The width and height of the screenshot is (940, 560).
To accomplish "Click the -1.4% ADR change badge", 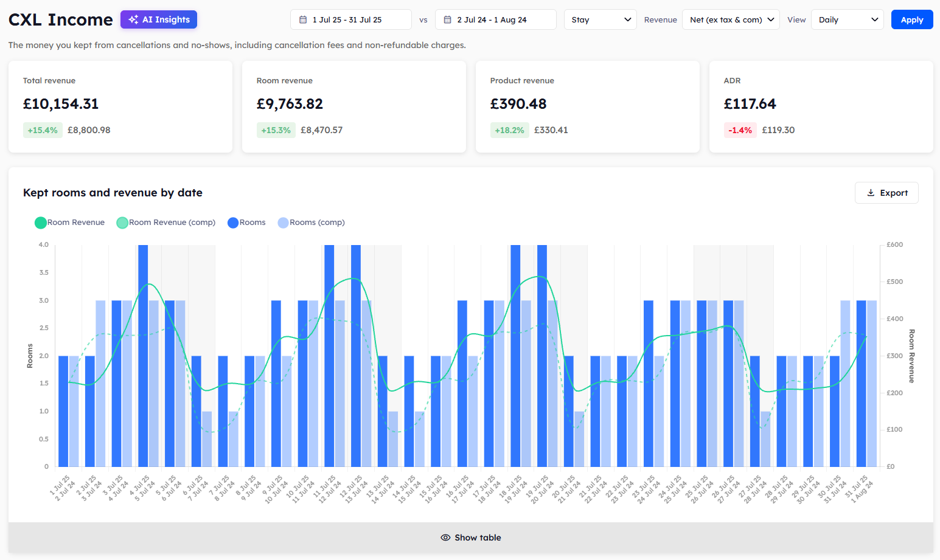I will (740, 130).
